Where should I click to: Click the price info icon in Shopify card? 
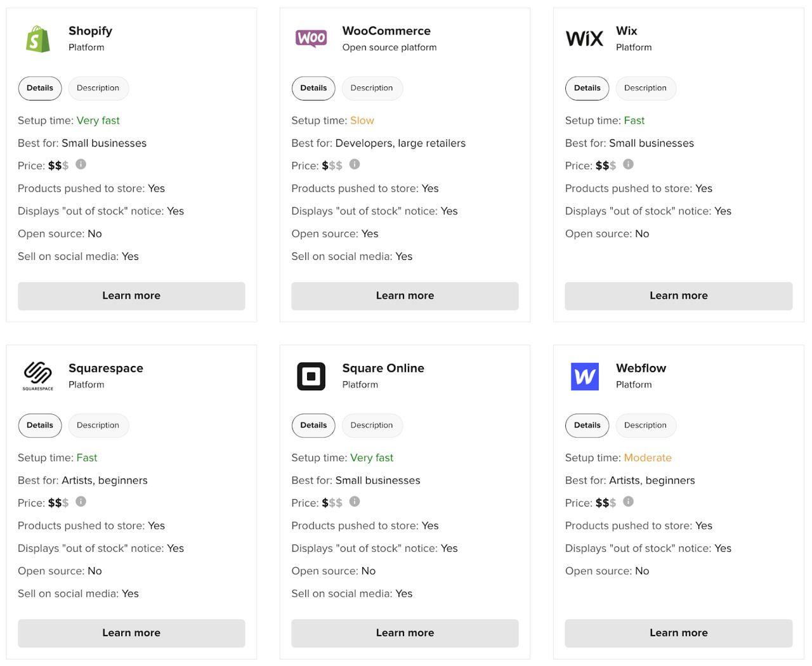81,164
